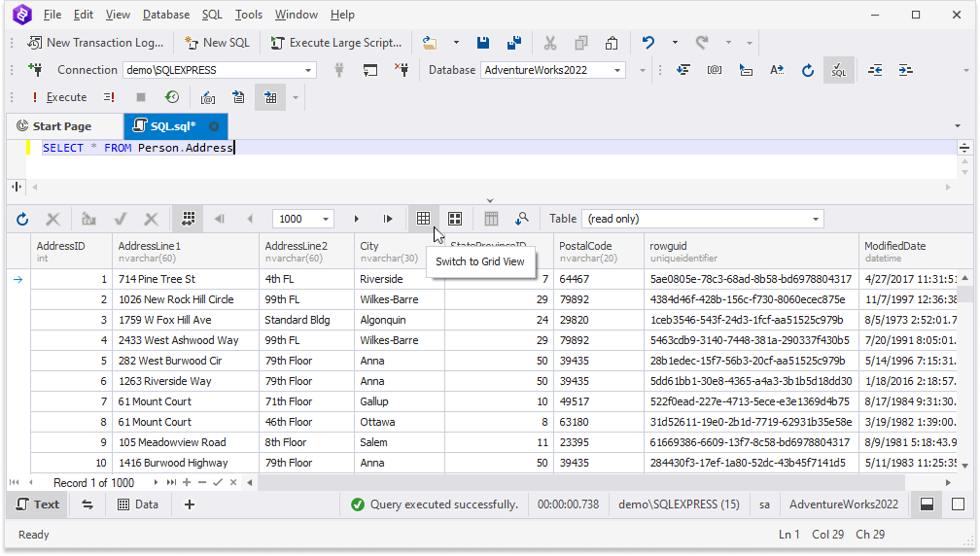Image resolution: width=980 pixels, height=556 pixels.
Task: Go to the last page icon
Action: pyautogui.click(x=388, y=220)
